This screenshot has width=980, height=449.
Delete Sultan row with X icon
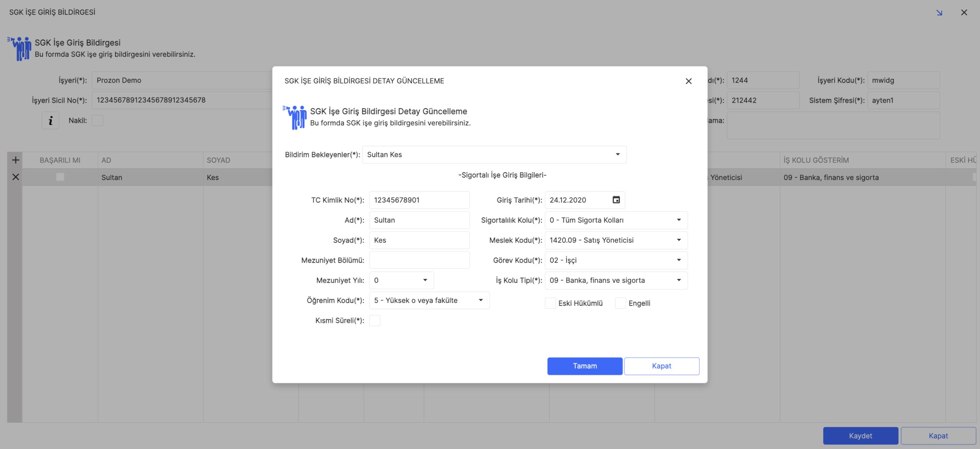click(15, 177)
